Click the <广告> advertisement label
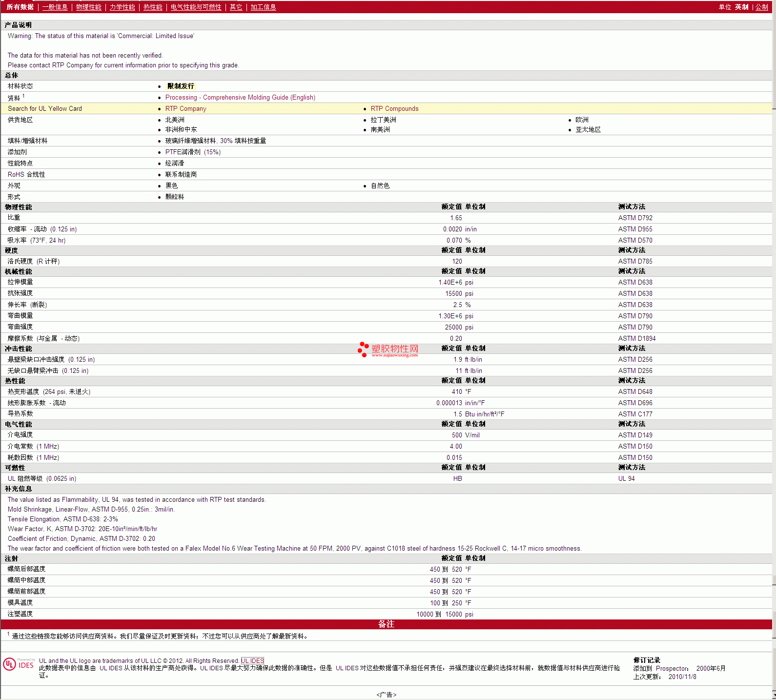The width and height of the screenshot is (776, 700). [x=386, y=695]
